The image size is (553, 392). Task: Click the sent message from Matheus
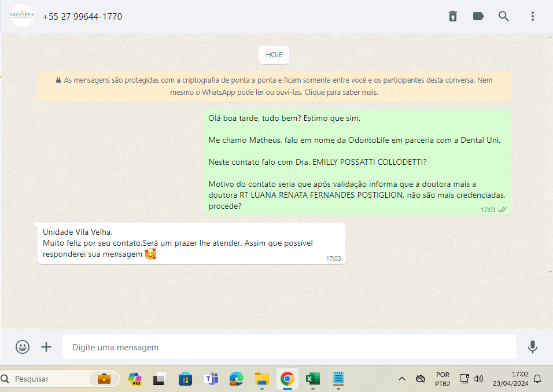click(x=357, y=162)
